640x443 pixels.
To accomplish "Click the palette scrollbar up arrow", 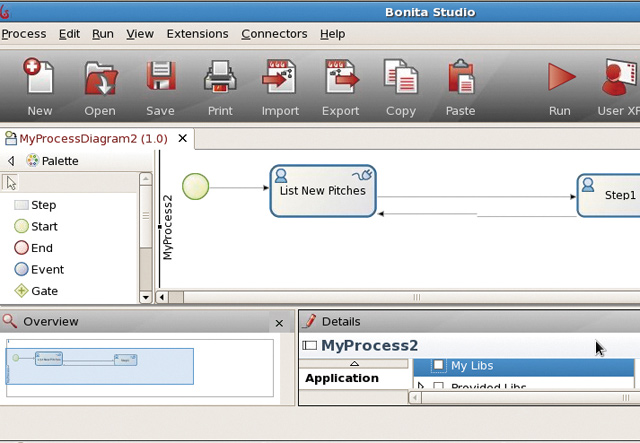I will tap(146, 178).
